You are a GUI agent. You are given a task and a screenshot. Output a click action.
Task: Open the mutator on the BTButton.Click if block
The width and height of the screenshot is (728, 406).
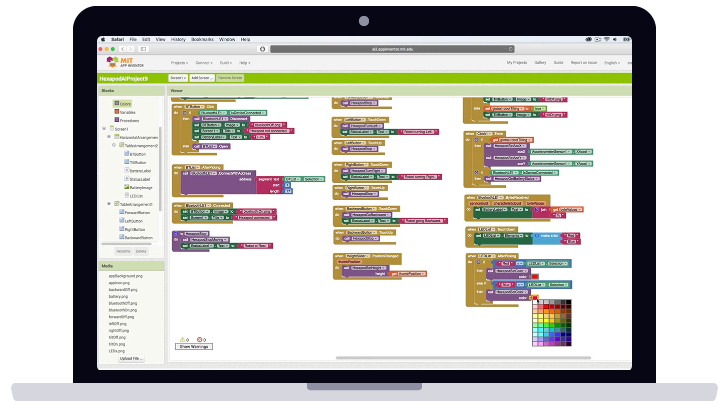point(184,113)
